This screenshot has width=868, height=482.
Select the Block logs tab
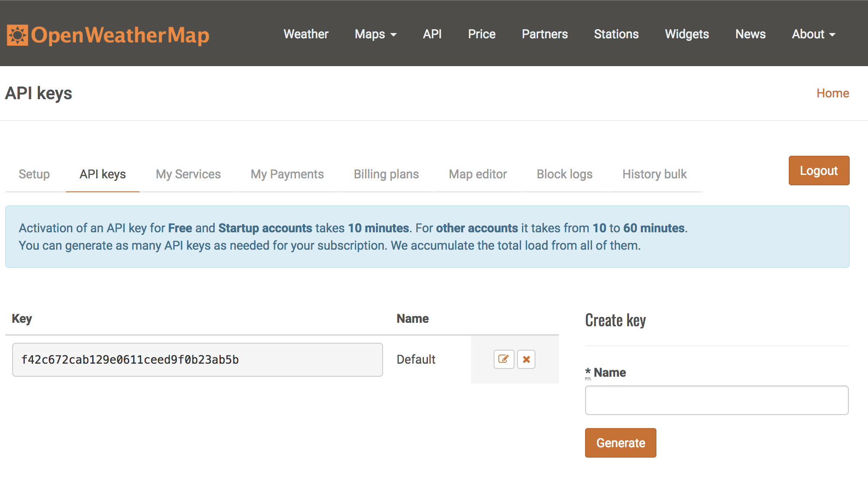tap(564, 174)
